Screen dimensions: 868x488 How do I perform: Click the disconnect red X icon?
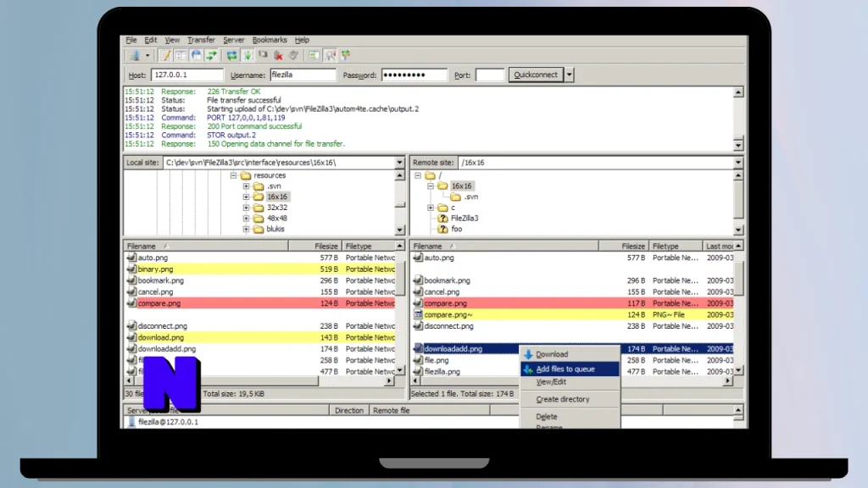(278, 55)
